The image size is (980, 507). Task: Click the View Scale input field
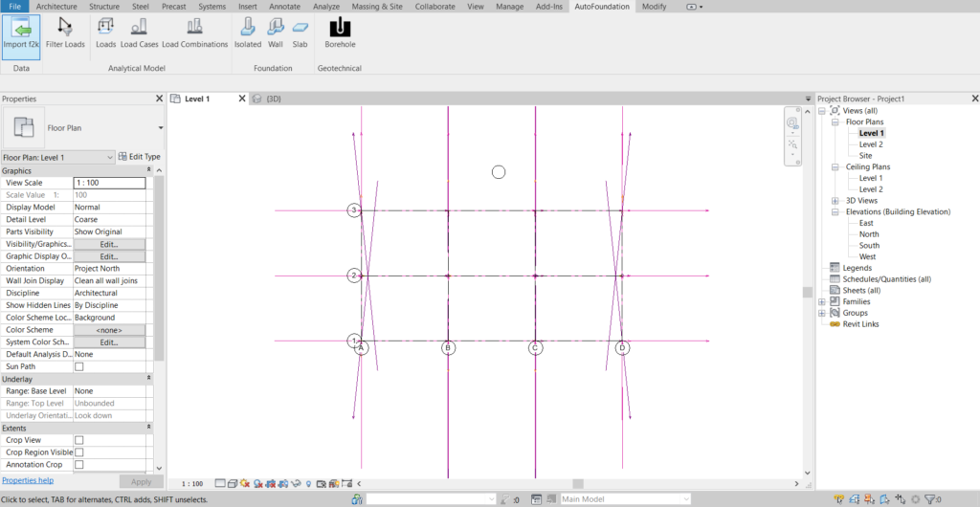click(109, 183)
